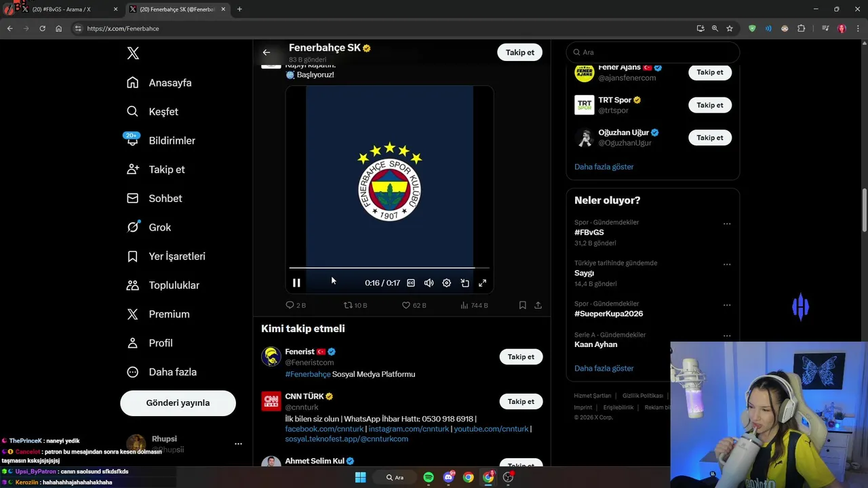Show more suggested accounts (Daha fazla göster)

[604, 167]
